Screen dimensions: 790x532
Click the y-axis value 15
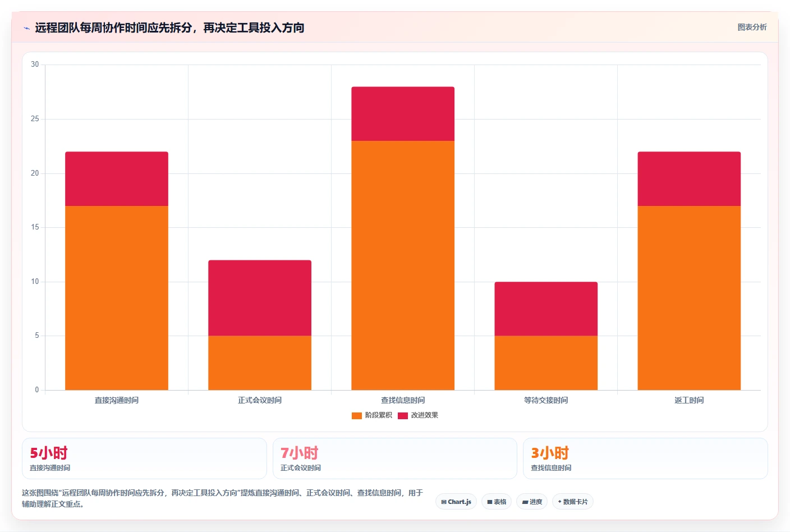pyautogui.click(x=35, y=227)
